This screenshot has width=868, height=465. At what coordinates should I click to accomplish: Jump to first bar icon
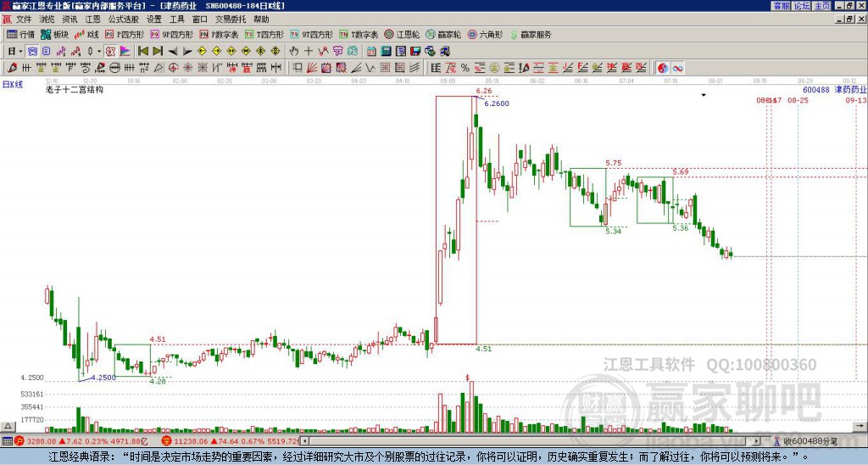click(x=142, y=52)
